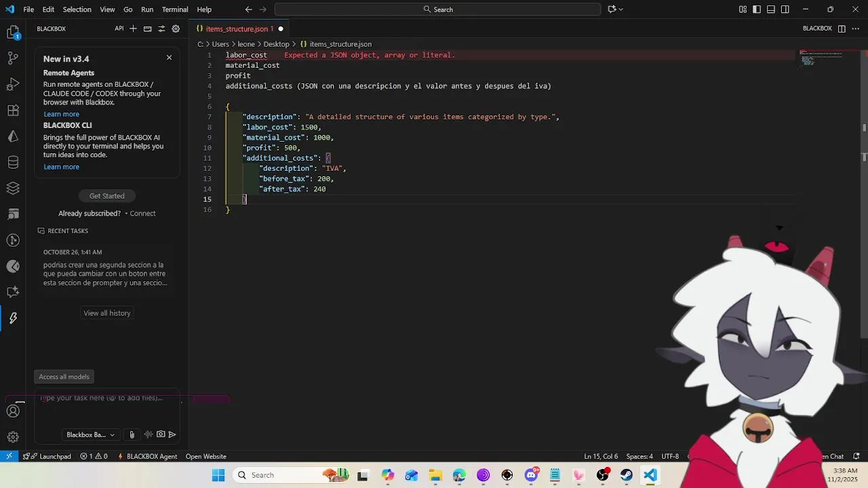Click the send arrow icon in chat box
Image resolution: width=868 pixels, height=488 pixels.
pyautogui.click(x=172, y=434)
